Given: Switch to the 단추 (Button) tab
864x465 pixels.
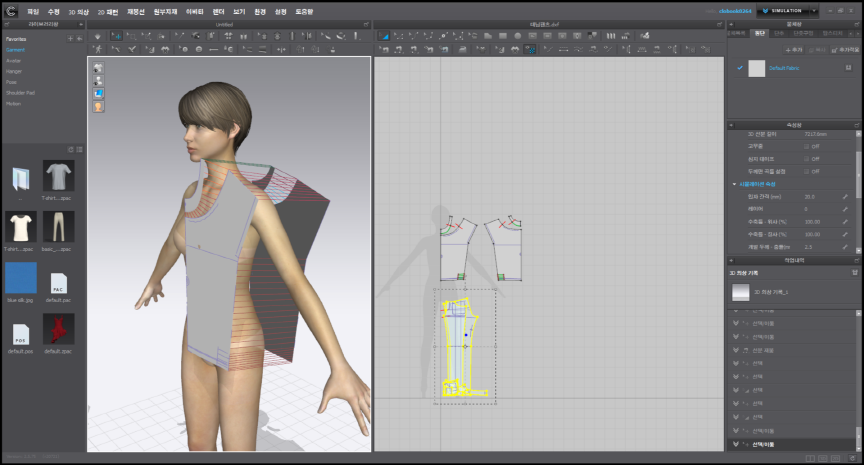Looking at the screenshot, I should 779,34.
